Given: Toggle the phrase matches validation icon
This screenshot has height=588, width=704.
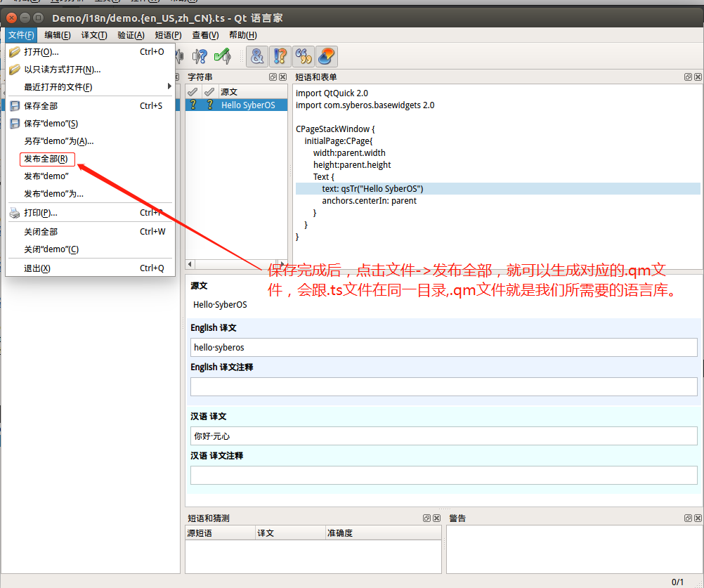Looking at the screenshot, I should click(x=303, y=56).
